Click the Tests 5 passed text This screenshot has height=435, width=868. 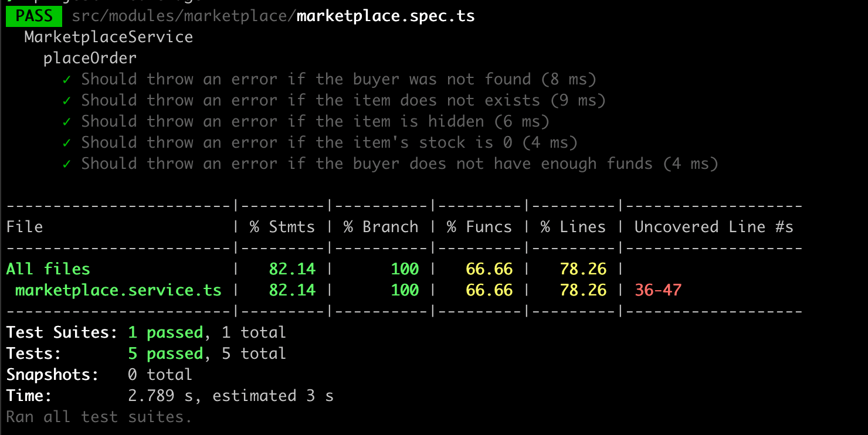coord(165,354)
